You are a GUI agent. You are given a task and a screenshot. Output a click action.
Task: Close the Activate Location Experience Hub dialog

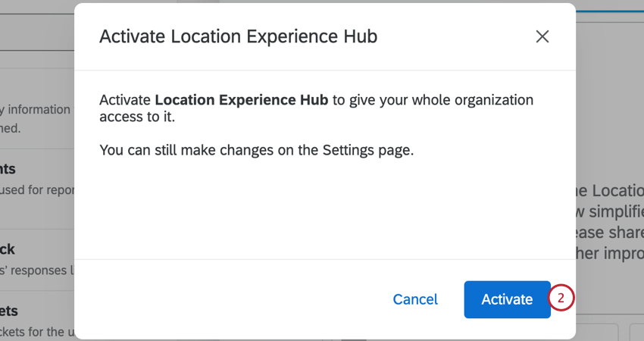542,36
